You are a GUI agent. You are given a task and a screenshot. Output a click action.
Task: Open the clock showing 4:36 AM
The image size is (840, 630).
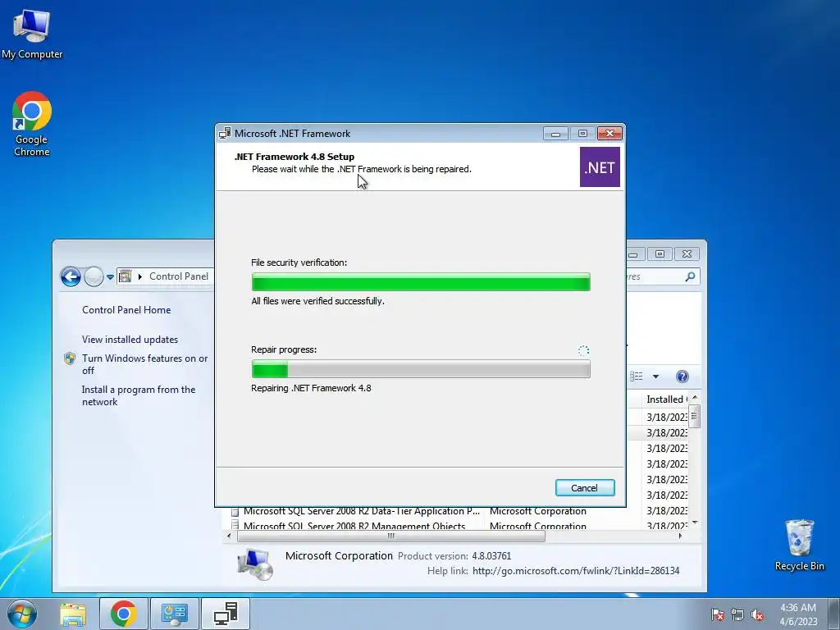798,614
